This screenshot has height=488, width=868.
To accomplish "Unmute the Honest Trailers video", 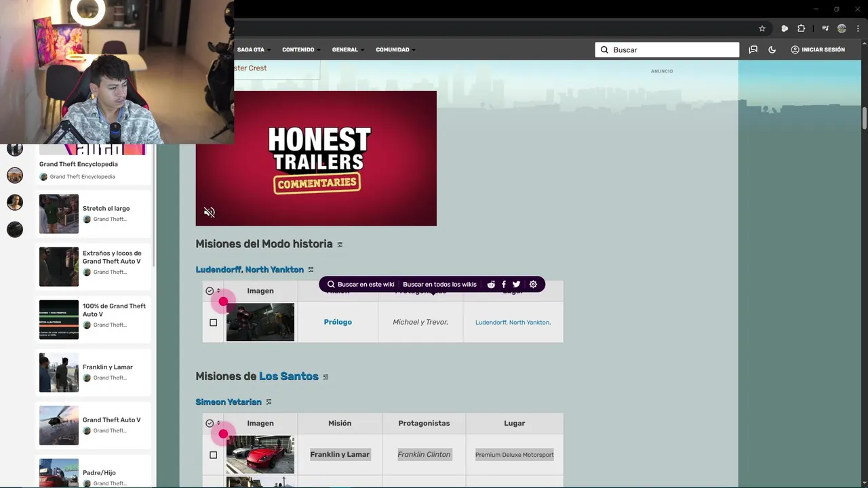I will 210,212.
